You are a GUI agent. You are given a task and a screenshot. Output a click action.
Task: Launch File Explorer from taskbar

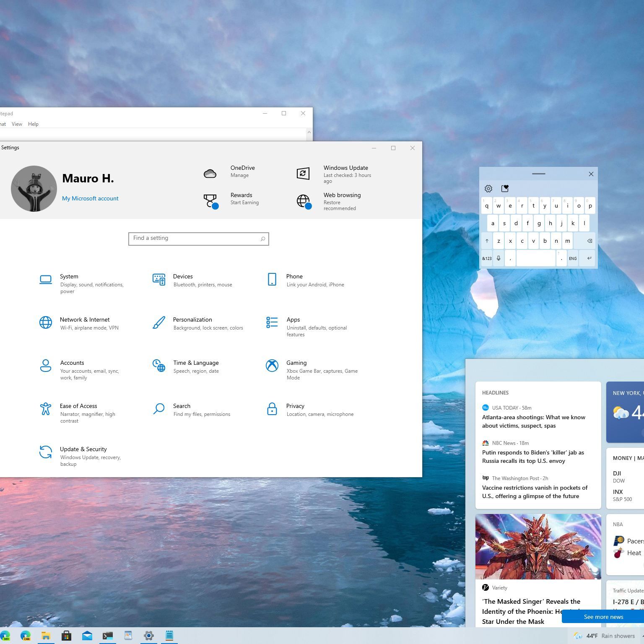point(46,636)
